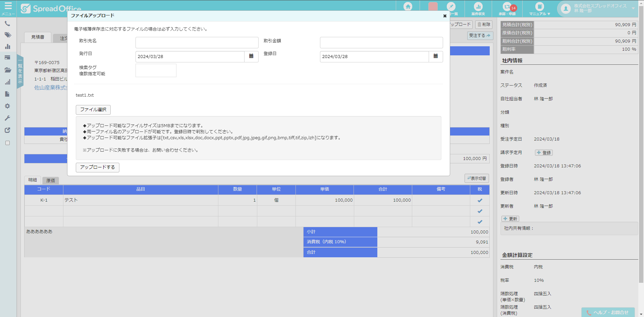
Task: Click the user avatar icon in the top bar
Action: (566, 8)
